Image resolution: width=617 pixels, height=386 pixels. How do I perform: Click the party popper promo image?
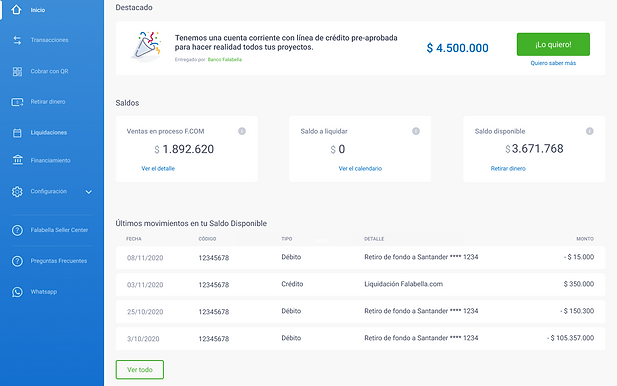[x=146, y=46]
